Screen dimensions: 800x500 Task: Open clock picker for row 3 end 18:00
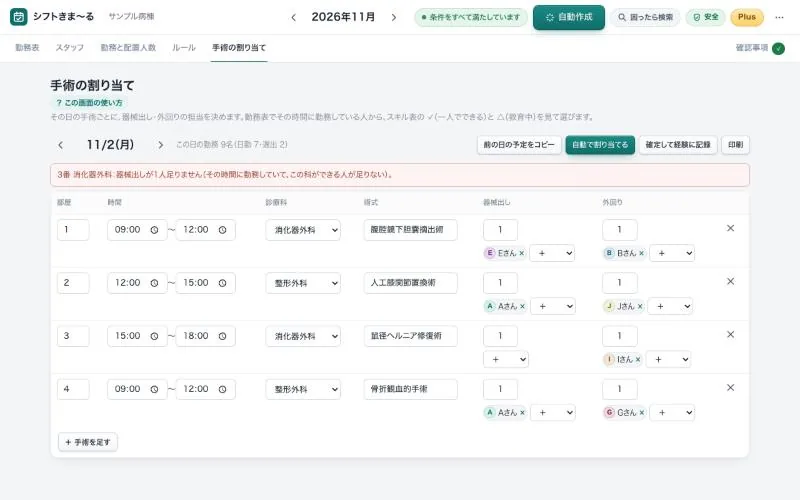(x=222, y=336)
